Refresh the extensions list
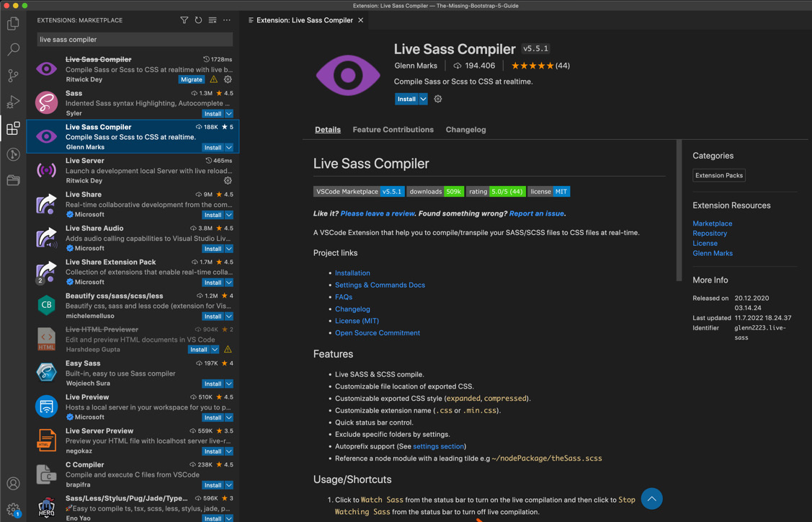Screen dimensions: 812x522 coord(198,20)
